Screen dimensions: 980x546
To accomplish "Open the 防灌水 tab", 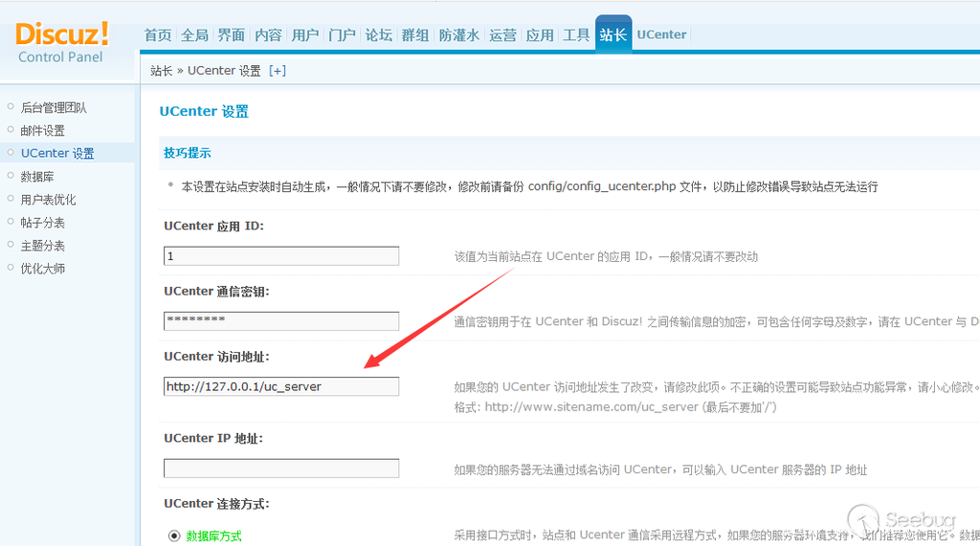I will click(x=458, y=35).
